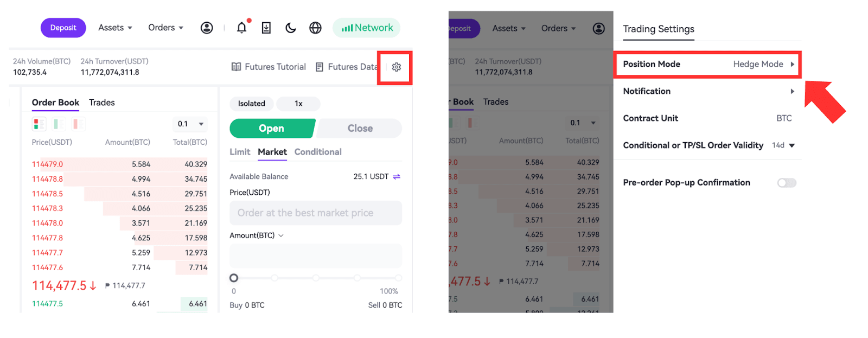Open the language globe icon
The width and height of the screenshot is (868, 338).
315,28
